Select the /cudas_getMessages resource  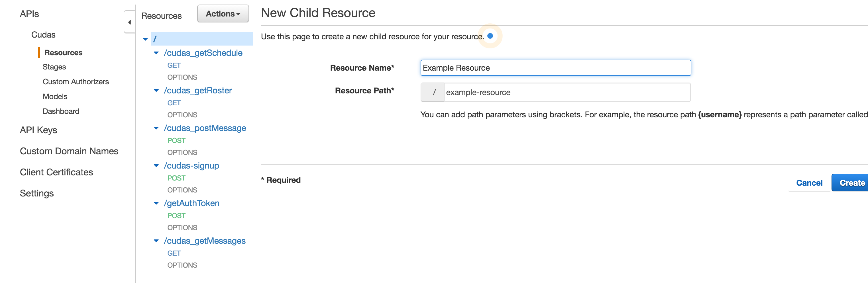coord(205,241)
